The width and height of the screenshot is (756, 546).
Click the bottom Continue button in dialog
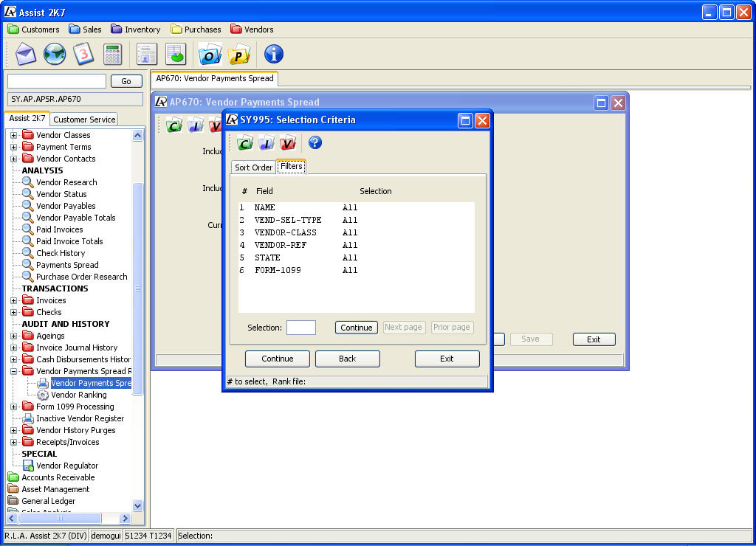point(278,359)
